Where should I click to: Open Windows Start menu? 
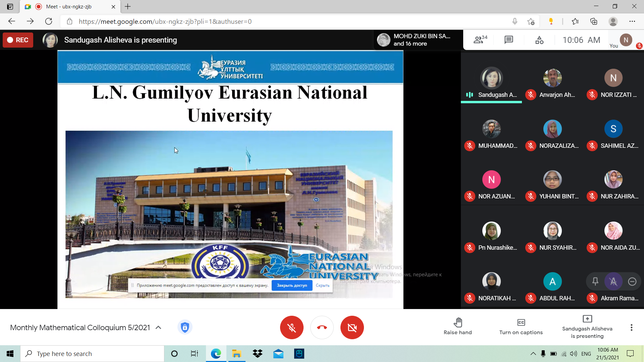10,354
